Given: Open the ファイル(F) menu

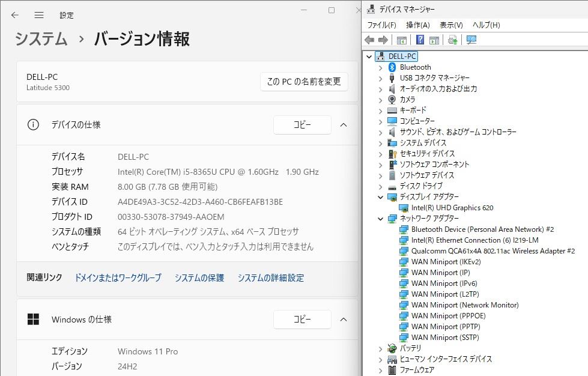Looking at the screenshot, I should pyautogui.click(x=381, y=25).
